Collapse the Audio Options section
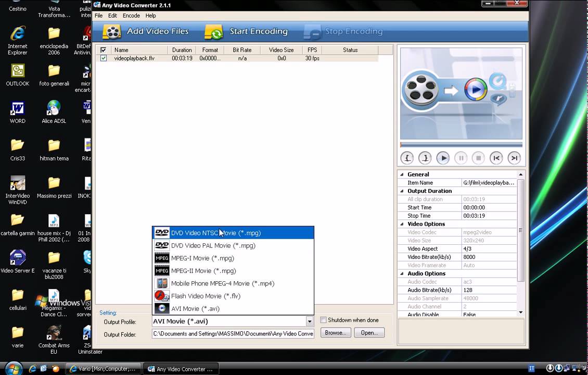Screen dimensions: 588x375 (x=402, y=273)
